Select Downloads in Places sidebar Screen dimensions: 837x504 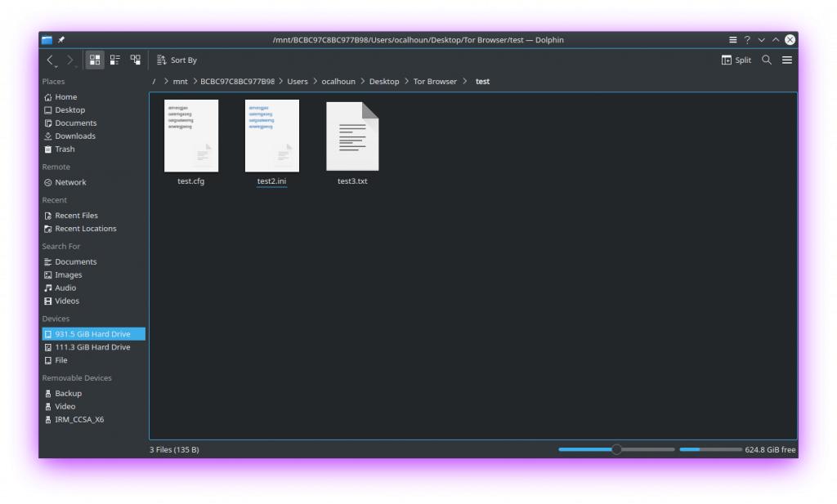pos(74,136)
